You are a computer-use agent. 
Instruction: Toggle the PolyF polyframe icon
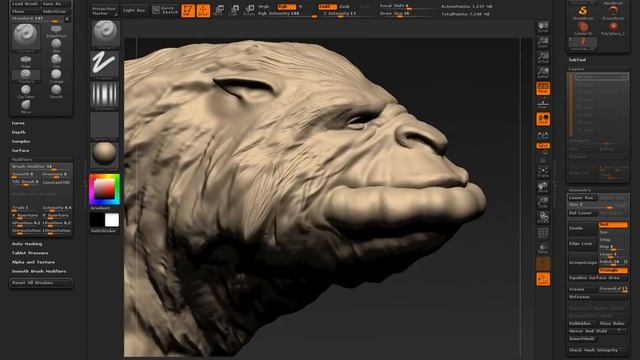pyautogui.click(x=543, y=233)
